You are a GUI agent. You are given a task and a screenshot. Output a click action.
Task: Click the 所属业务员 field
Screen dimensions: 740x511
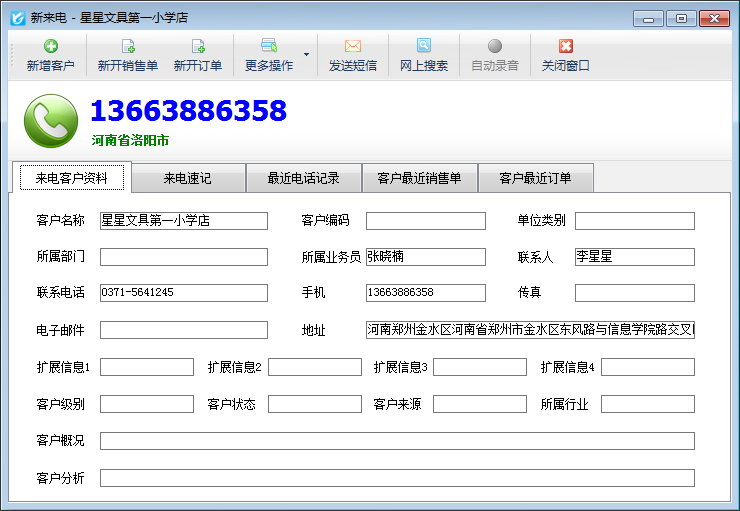click(x=425, y=257)
